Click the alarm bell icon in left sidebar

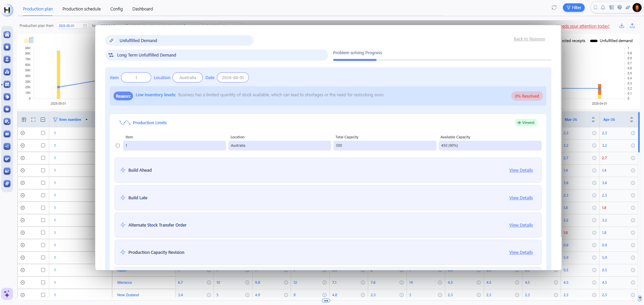click(x=7, y=47)
